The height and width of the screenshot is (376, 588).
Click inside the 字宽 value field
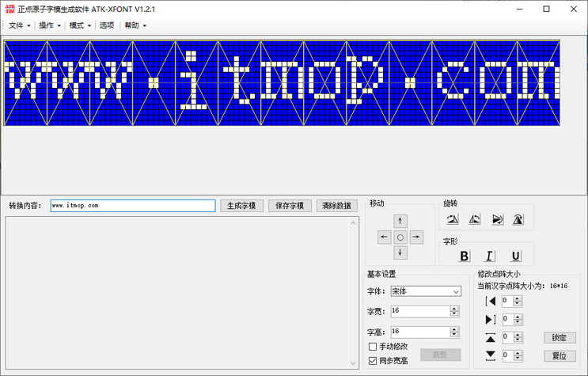420,311
